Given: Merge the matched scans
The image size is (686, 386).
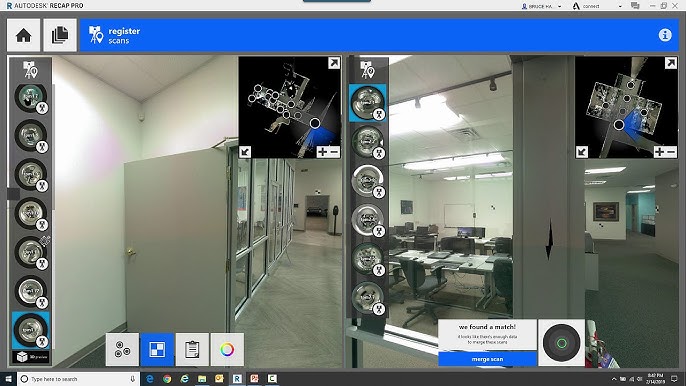Looking at the screenshot, I should (x=487, y=359).
